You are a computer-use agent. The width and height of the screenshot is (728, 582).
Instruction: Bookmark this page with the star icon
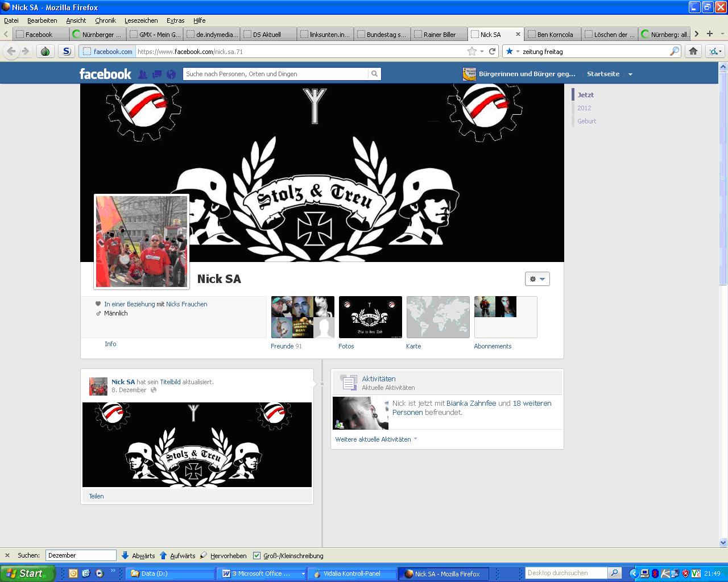(x=471, y=51)
